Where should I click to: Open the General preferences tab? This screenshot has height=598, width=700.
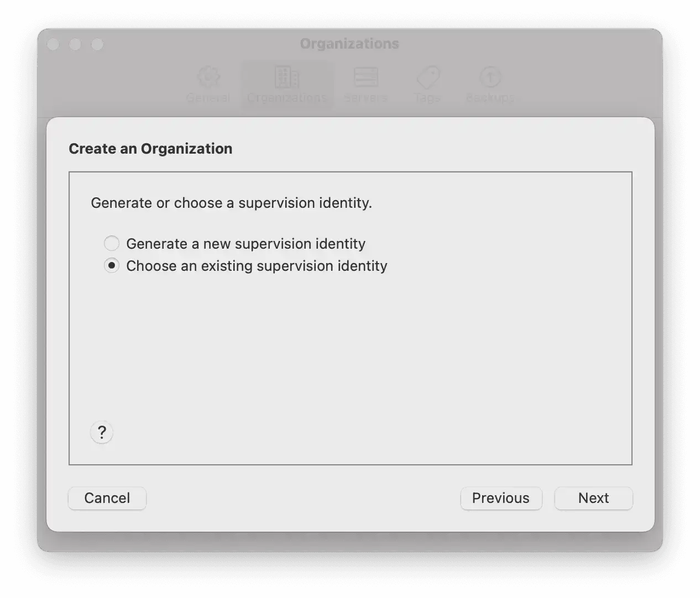click(x=208, y=85)
